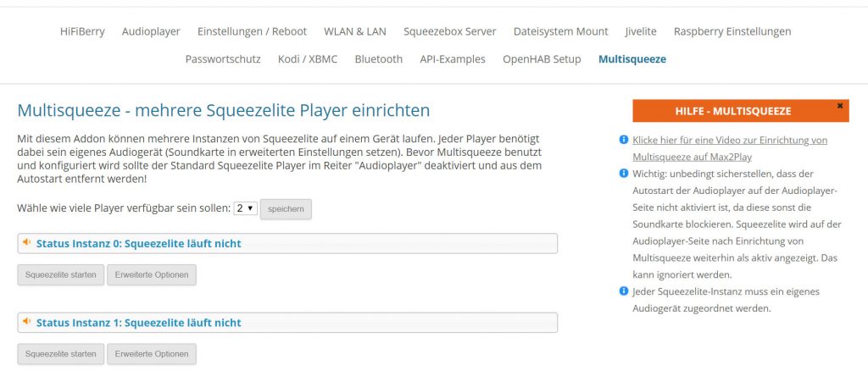Click speaker icon beside Status Instanz 0
Viewport: 868px width, 376px height.
tap(26, 242)
